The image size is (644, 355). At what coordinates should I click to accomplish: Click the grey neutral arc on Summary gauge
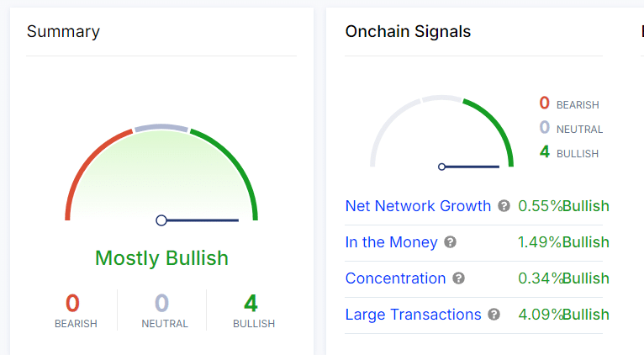[161, 128]
